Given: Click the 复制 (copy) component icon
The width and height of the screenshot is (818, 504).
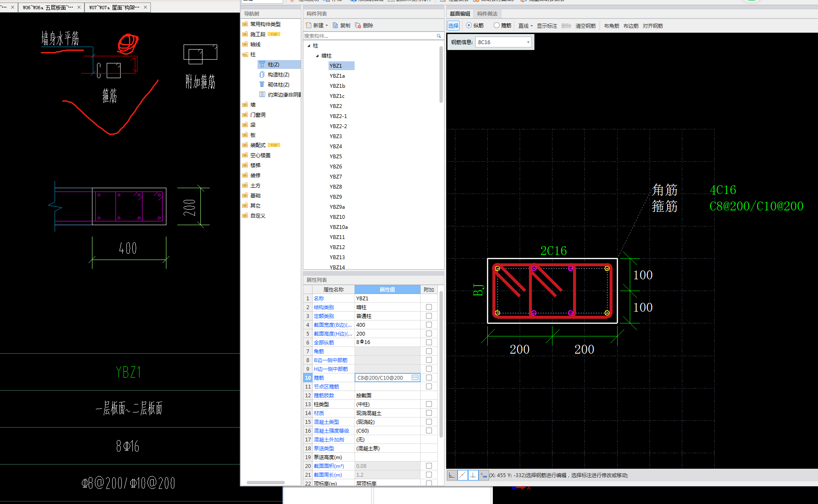Looking at the screenshot, I should click(x=335, y=25).
